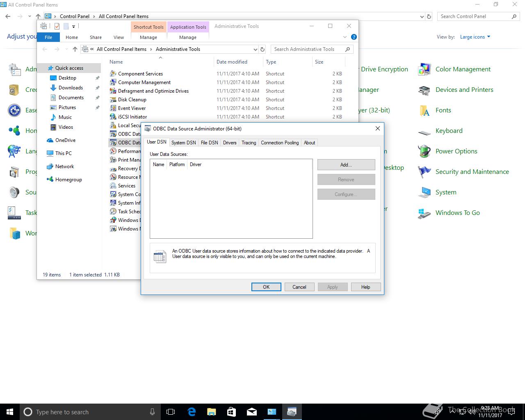This screenshot has height=420, width=525.
Task: Go up one level in Administrative Tools
Action: [75, 49]
